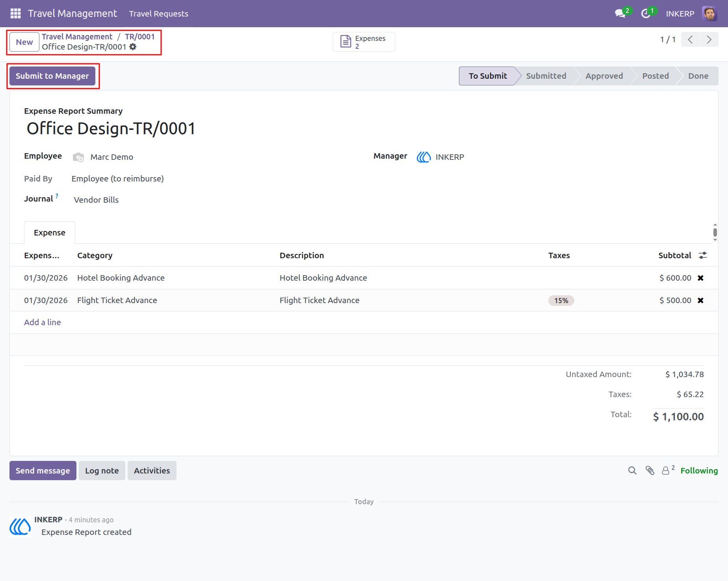Delete the Flight Ticket Advance line
Screen dimensions: 728x581
pos(700,300)
